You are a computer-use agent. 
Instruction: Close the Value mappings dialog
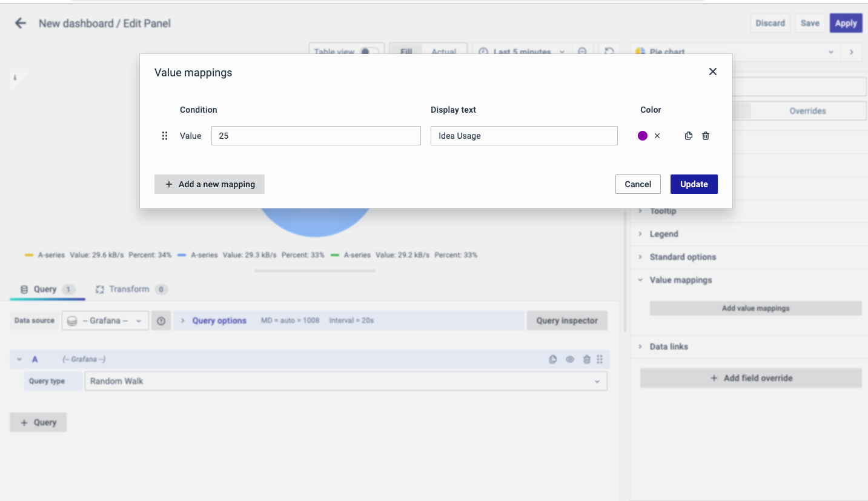pyautogui.click(x=712, y=72)
